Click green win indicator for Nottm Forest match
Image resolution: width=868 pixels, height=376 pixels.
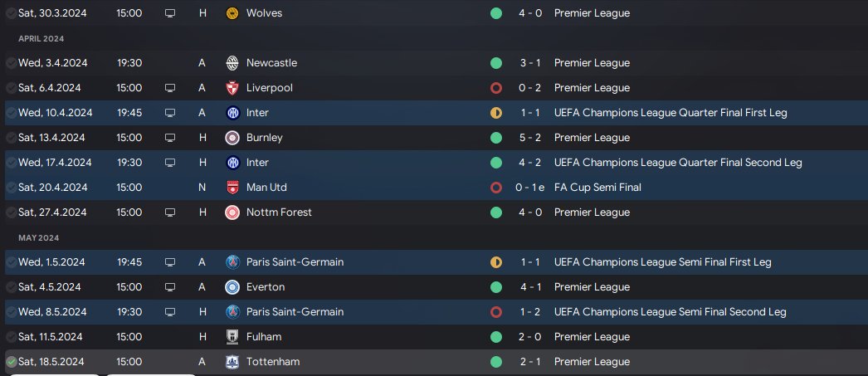click(x=496, y=212)
